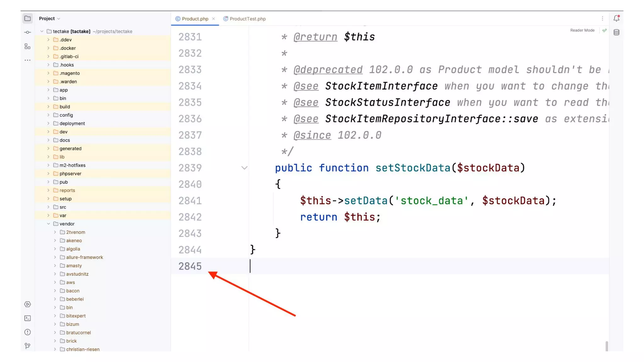Open the Problems tool window icon

tap(28, 332)
